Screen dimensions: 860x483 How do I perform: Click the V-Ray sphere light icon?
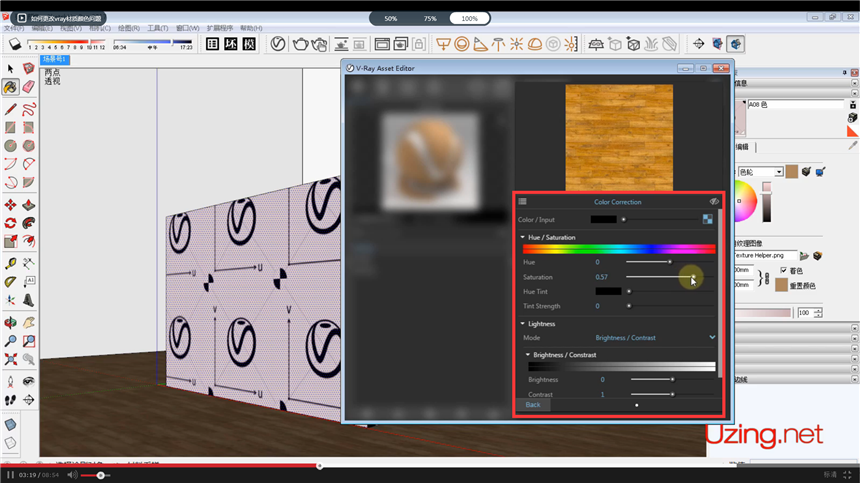pyautogui.click(x=462, y=44)
